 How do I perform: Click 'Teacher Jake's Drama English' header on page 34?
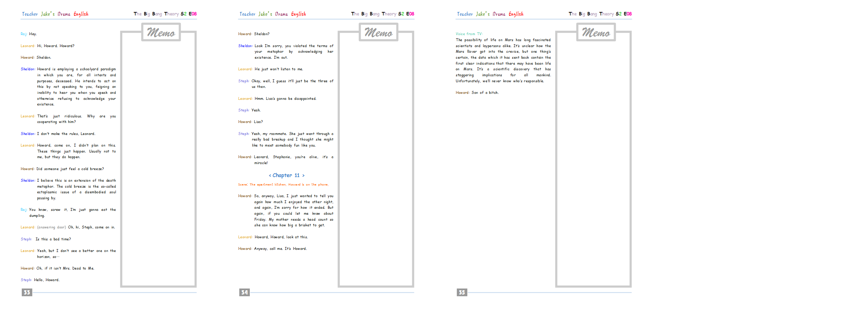pyautogui.click(x=273, y=14)
